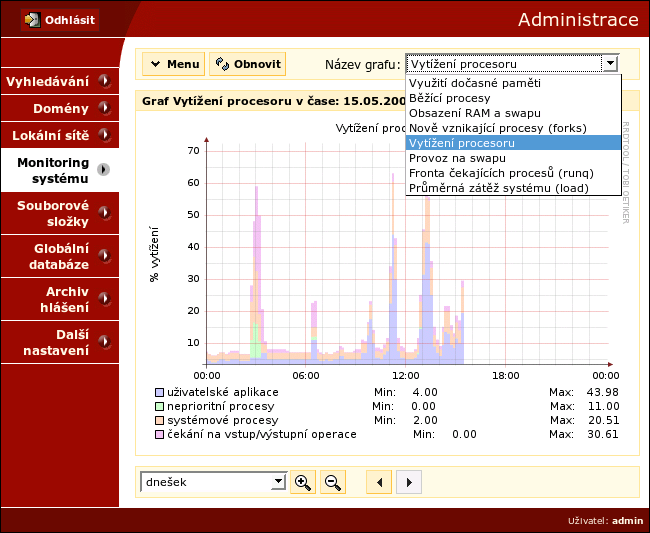The height and width of the screenshot is (533, 650).
Task: Click the arrow icon beside Domény
Action: (x=104, y=108)
